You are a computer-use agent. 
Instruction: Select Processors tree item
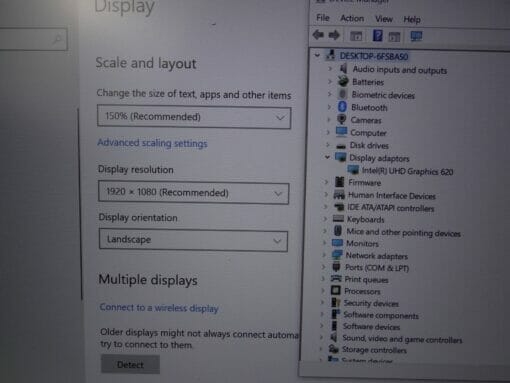[362, 291]
